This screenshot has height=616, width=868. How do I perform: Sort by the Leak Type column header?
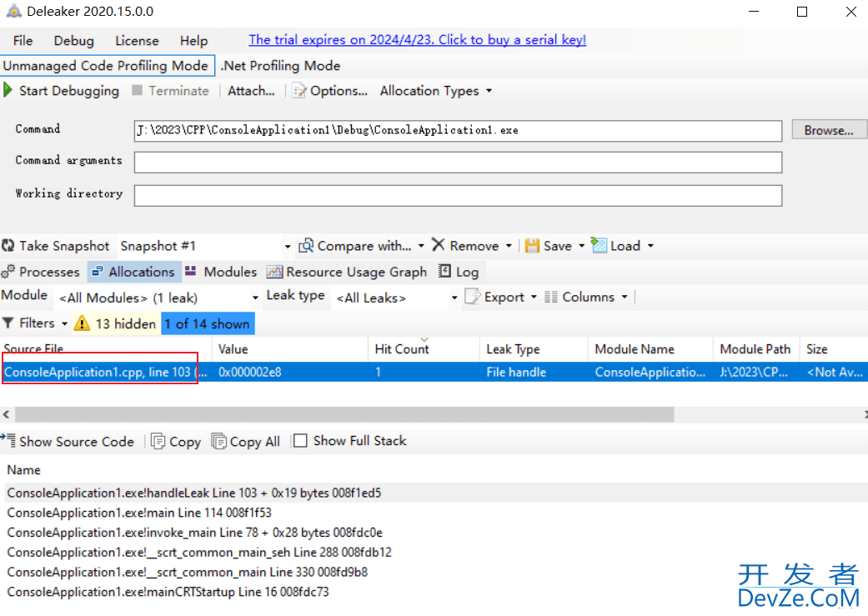534,349
